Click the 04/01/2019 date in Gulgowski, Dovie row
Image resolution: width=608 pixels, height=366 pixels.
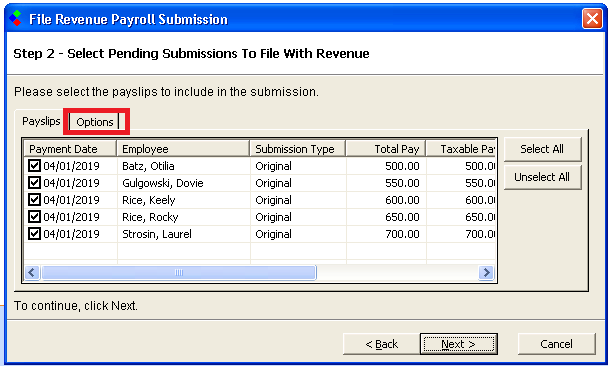tap(71, 183)
